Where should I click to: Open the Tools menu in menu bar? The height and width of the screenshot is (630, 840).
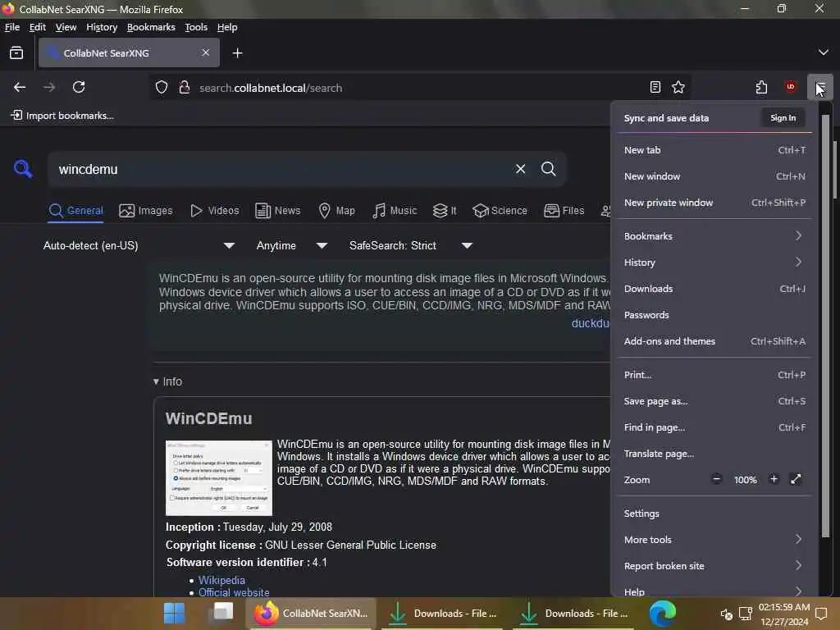point(196,27)
